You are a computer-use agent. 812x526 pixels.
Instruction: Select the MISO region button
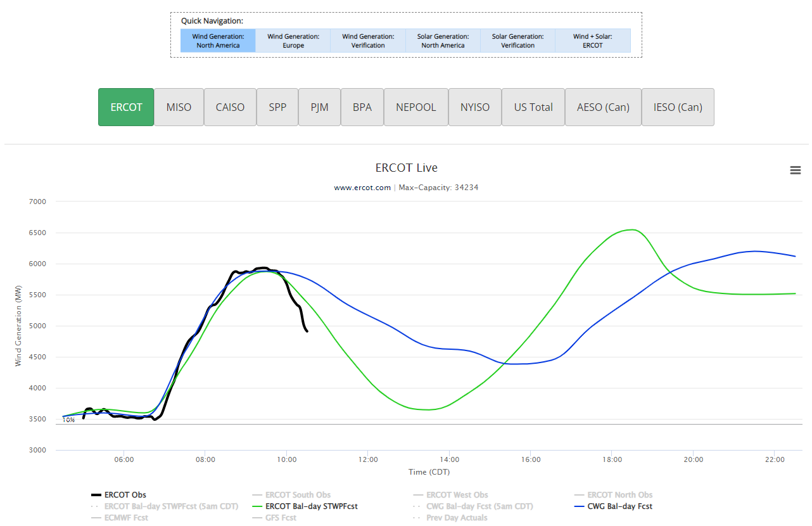click(x=179, y=107)
